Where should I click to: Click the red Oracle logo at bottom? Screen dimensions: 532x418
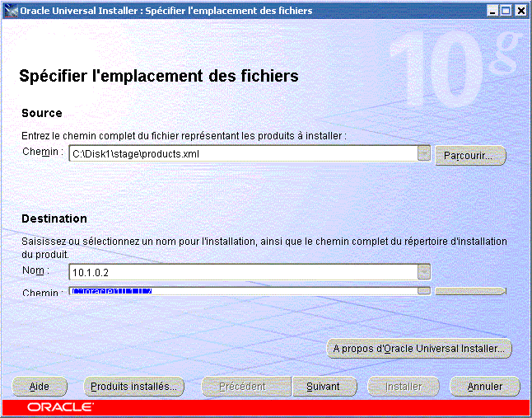pos(60,407)
